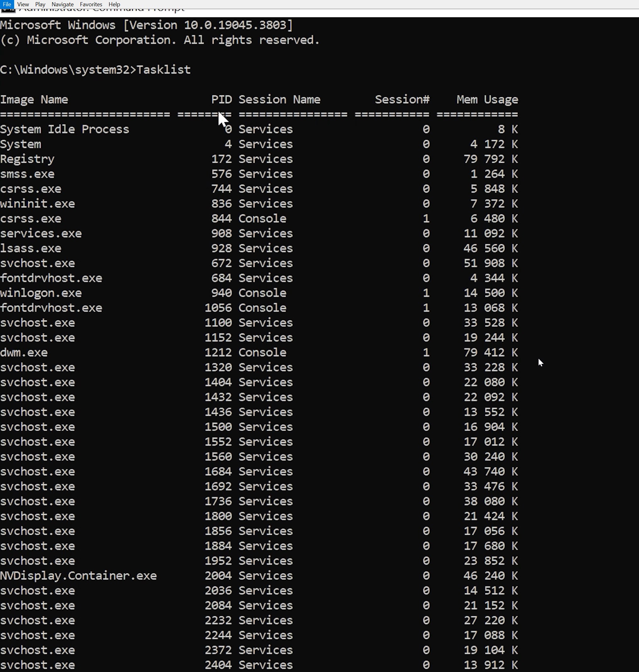639x672 pixels.
Task: Click PID 1736 of svchost.exe
Action: click(218, 501)
